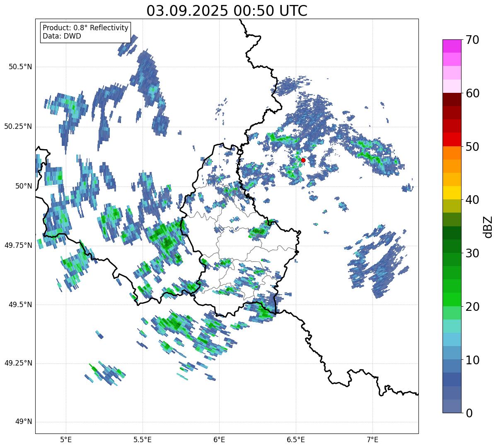The height and width of the screenshot is (448, 498).
Task: Click the latitude label 49.25°N
Action: (x=18, y=363)
